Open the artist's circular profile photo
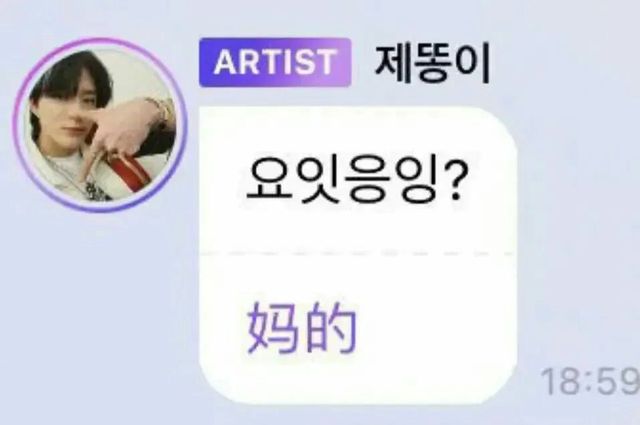The image size is (640, 425). tap(100, 125)
